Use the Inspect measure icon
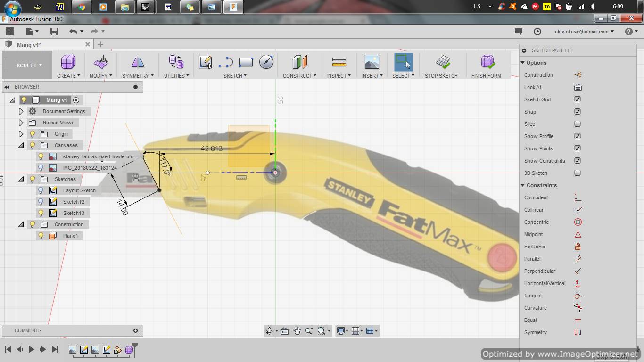The width and height of the screenshot is (644, 362). (339, 62)
